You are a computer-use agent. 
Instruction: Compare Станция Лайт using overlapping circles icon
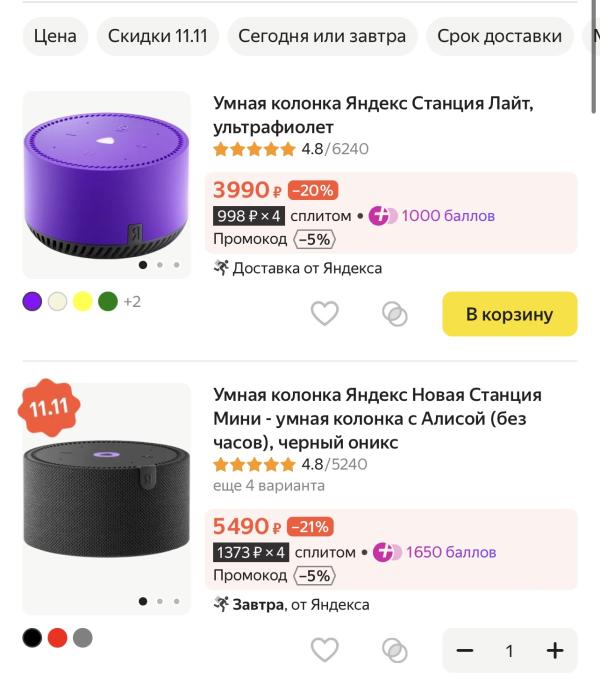coord(394,314)
